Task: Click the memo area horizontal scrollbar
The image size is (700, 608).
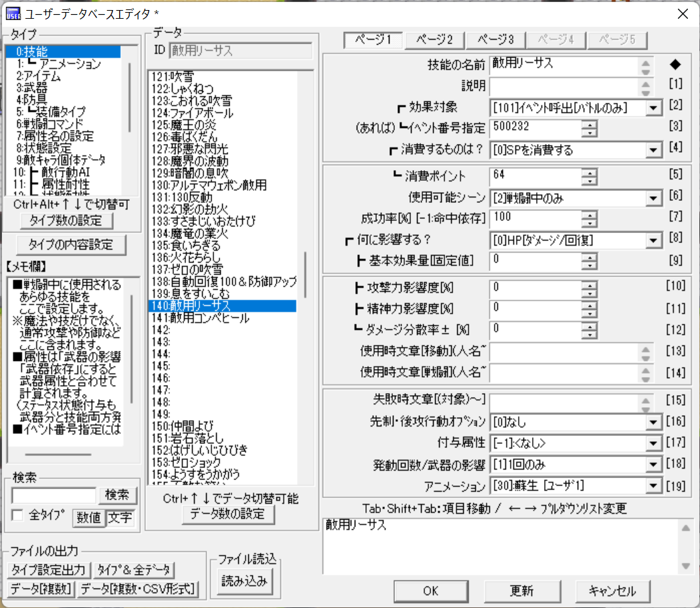Action: 58,454
